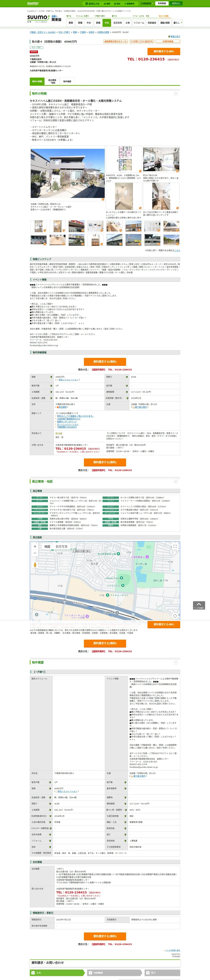Collapse the 物件の特徴 section
Viewport: 210px width, 980px height.
[176, 93]
